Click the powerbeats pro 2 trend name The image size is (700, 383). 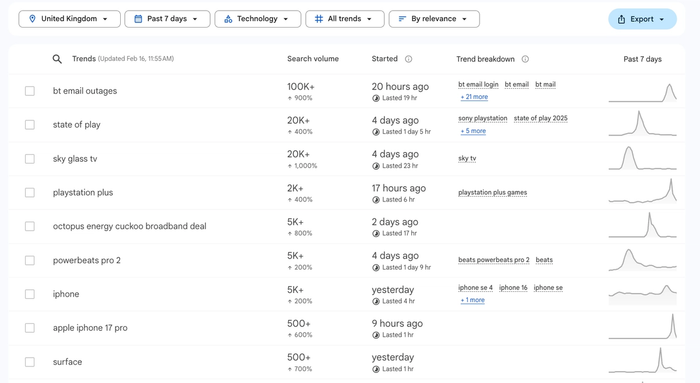pos(87,260)
